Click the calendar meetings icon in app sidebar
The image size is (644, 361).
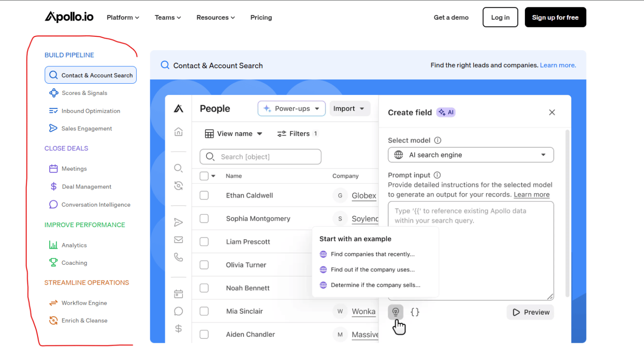(x=178, y=294)
